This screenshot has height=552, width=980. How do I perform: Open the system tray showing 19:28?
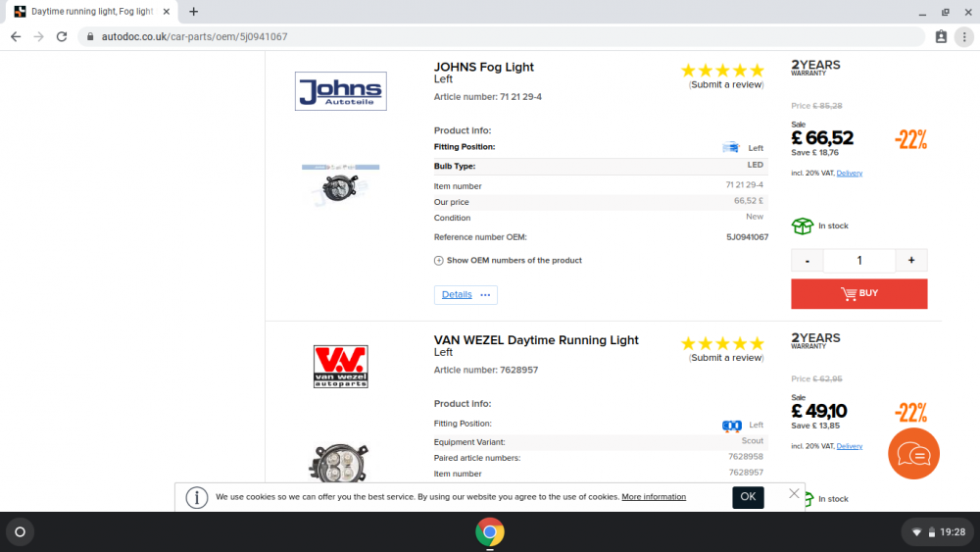(x=937, y=532)
